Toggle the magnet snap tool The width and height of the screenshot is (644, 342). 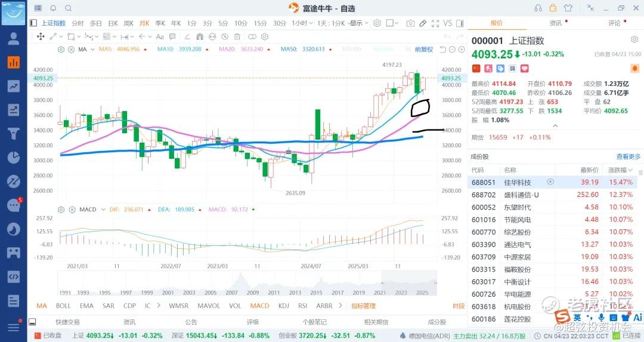point(200,36)
